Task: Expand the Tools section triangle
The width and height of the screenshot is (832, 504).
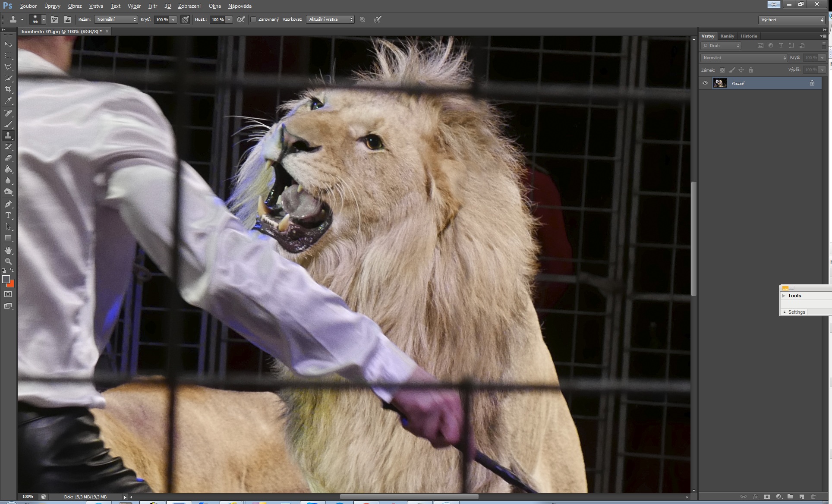Action: click(784, 296)
